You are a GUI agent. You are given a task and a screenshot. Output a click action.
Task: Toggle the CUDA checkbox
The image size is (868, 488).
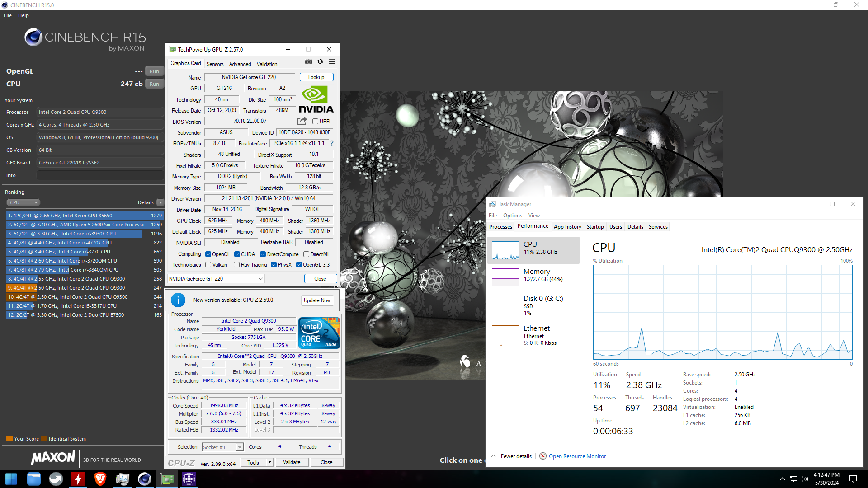point(237,254)
